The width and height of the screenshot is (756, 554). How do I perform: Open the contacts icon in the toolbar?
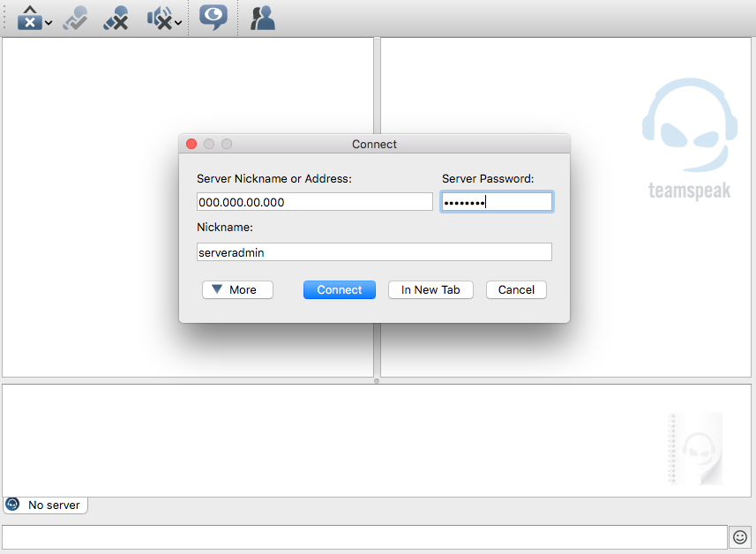(262, 18)
